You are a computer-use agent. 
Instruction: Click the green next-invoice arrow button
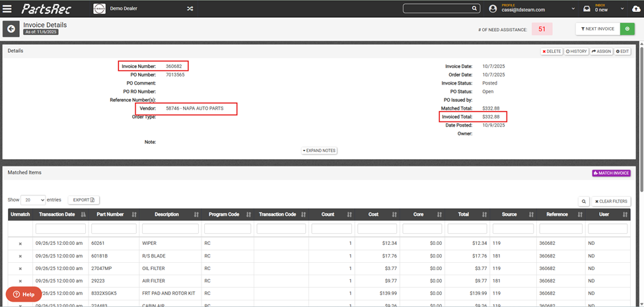pyautogui.click(x=627, y=29)
